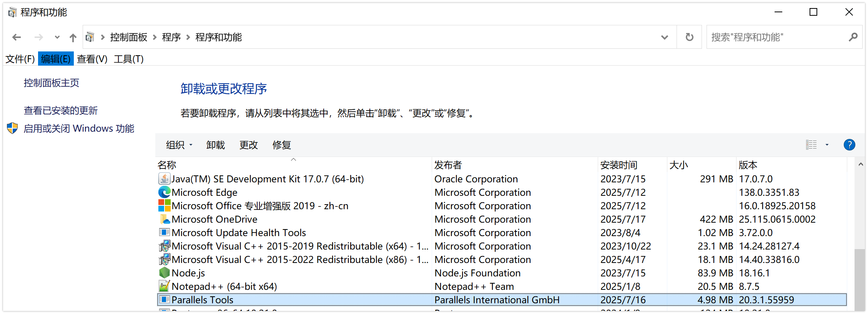Open the recent locations dropdown arrow

pyautogui.click(x=57, y=37)
